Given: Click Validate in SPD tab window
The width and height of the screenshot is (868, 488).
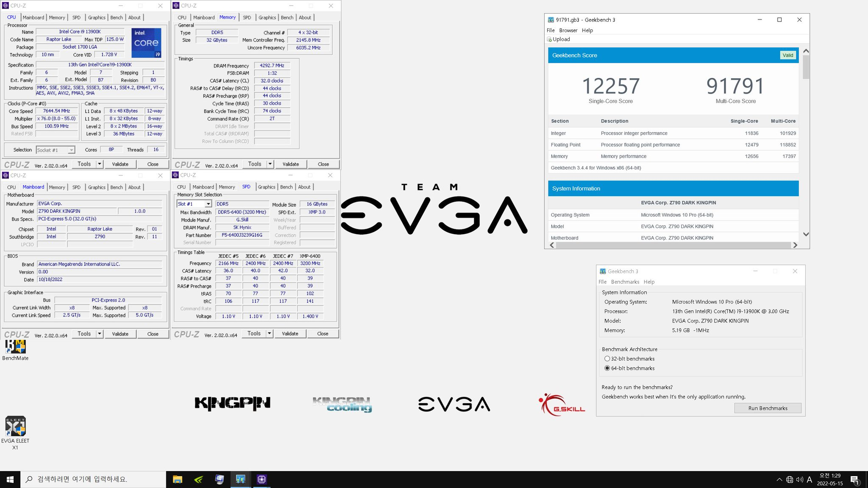Looking at the screenshot, I should (x=290, y=333).
